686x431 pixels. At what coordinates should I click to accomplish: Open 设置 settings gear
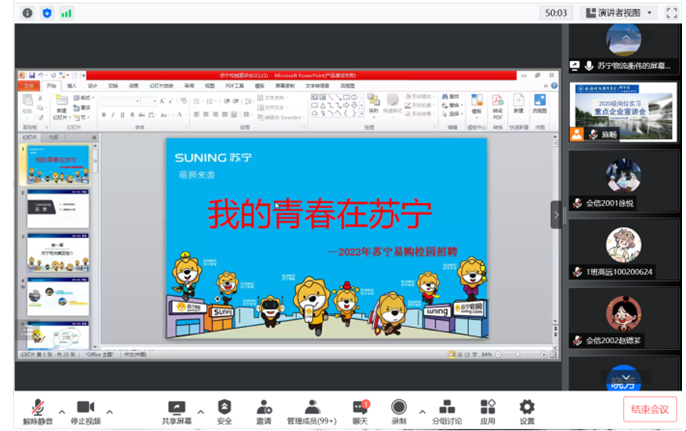pos(526,409)
